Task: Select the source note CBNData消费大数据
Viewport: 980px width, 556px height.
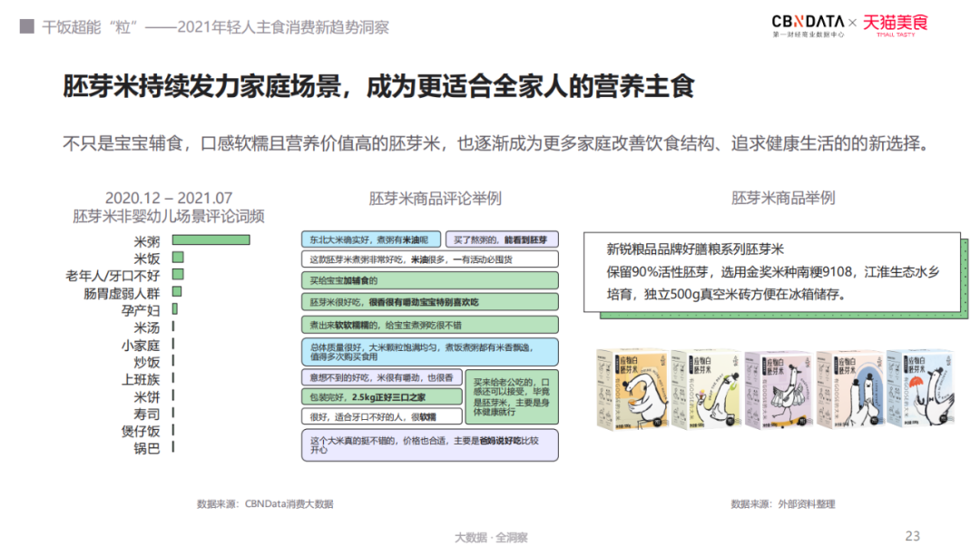Action: [265, 503]
